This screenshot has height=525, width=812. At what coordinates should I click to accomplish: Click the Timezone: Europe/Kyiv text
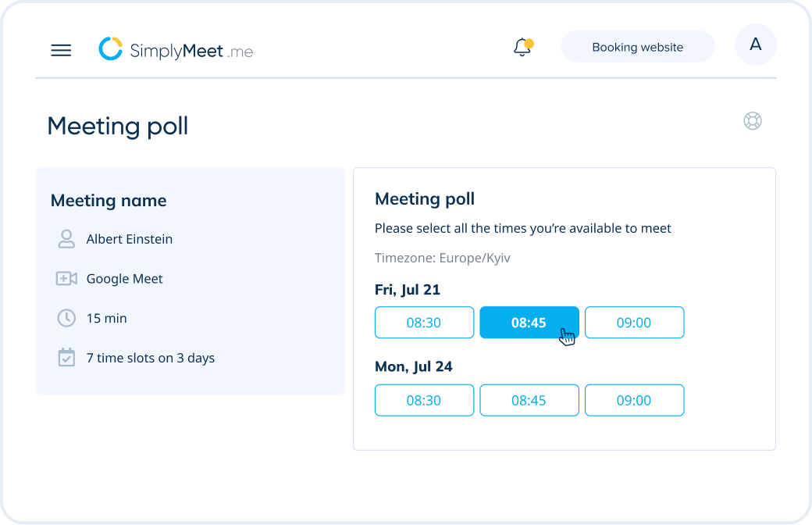tap(442, 258)
